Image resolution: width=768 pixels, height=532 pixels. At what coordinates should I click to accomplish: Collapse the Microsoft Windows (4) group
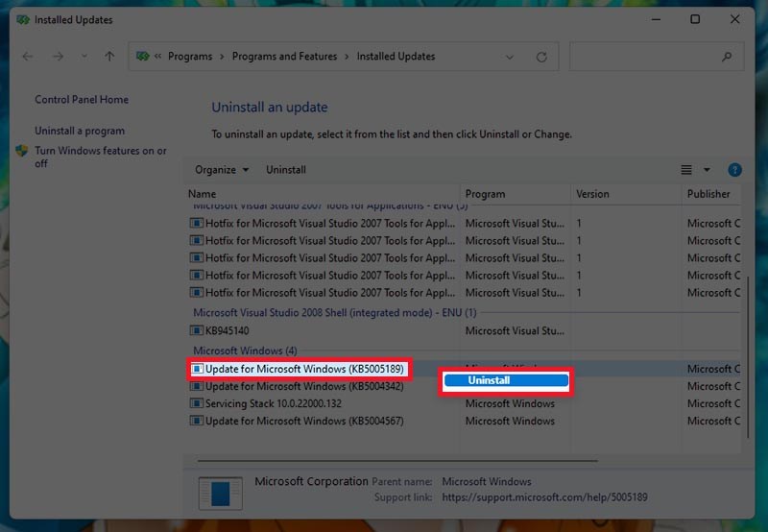coord(245,351)
